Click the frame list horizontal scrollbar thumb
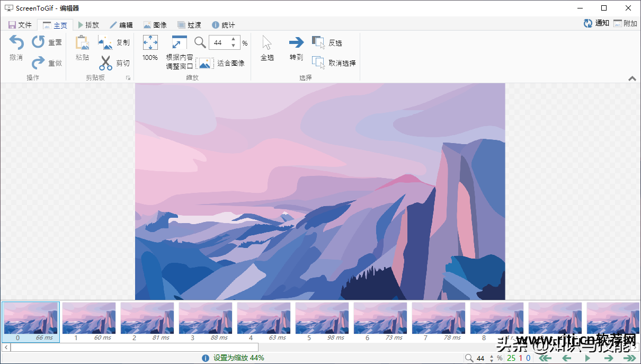 pyautogui.click(x=135, y=348)
